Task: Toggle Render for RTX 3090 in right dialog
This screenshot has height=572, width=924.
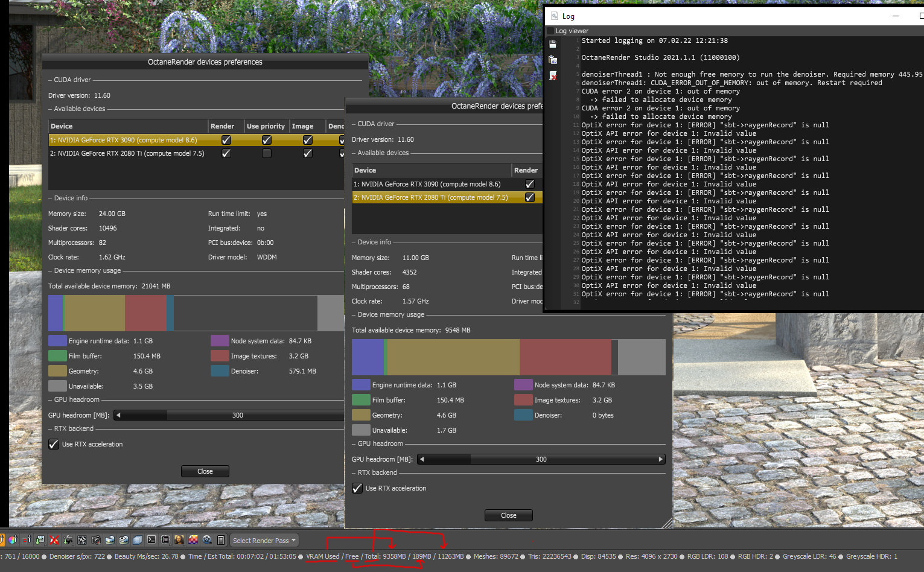Action: click(x=530, y=184)
